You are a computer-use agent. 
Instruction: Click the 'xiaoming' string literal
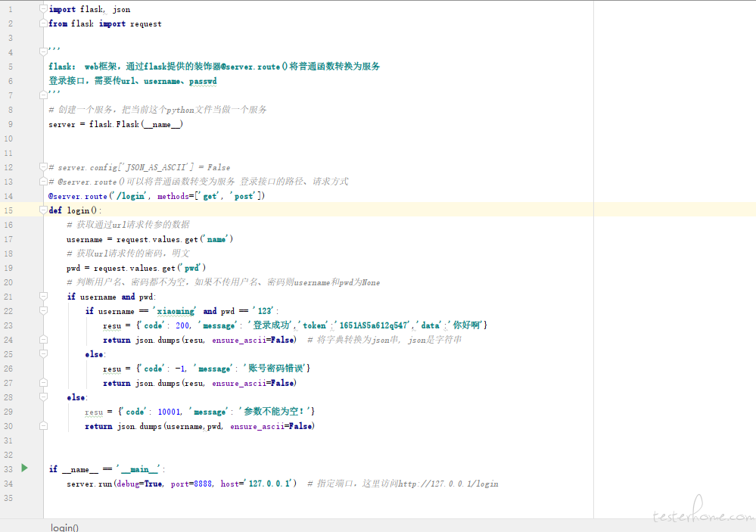(x=176, y=311)
